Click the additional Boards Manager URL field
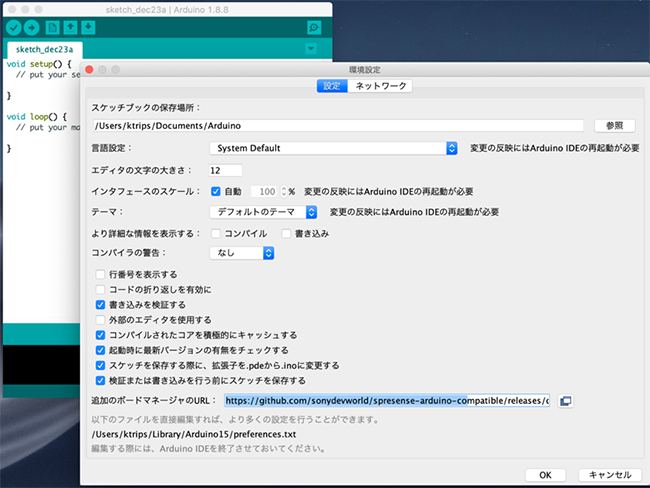The image size is (650, 488). [x=387, y=401]
